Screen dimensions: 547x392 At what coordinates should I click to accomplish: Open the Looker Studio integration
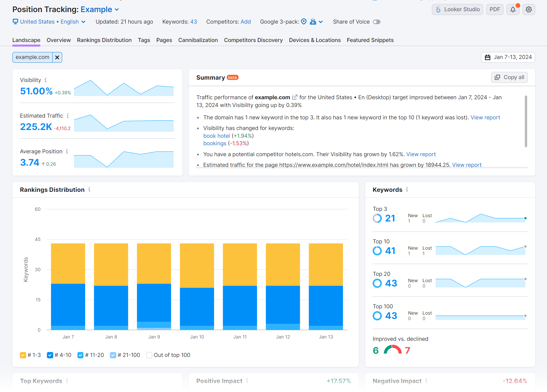(x=457, y=9)
